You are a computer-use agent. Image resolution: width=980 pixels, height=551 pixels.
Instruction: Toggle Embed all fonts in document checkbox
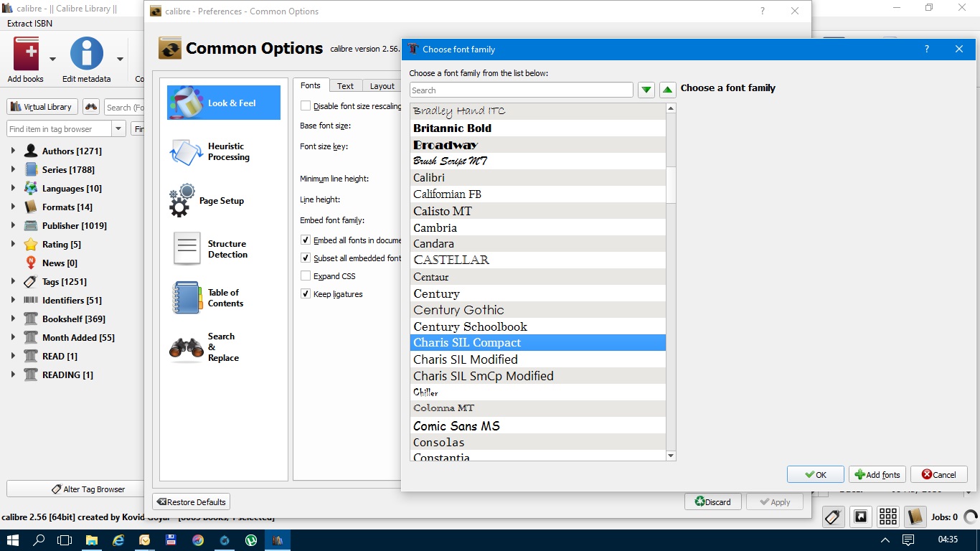[x=306, y=240]
